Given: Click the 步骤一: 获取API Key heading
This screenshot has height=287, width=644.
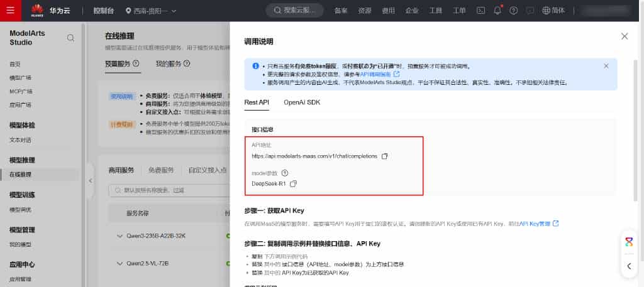Looking at the screenshot, I should [x=274, y=211].
